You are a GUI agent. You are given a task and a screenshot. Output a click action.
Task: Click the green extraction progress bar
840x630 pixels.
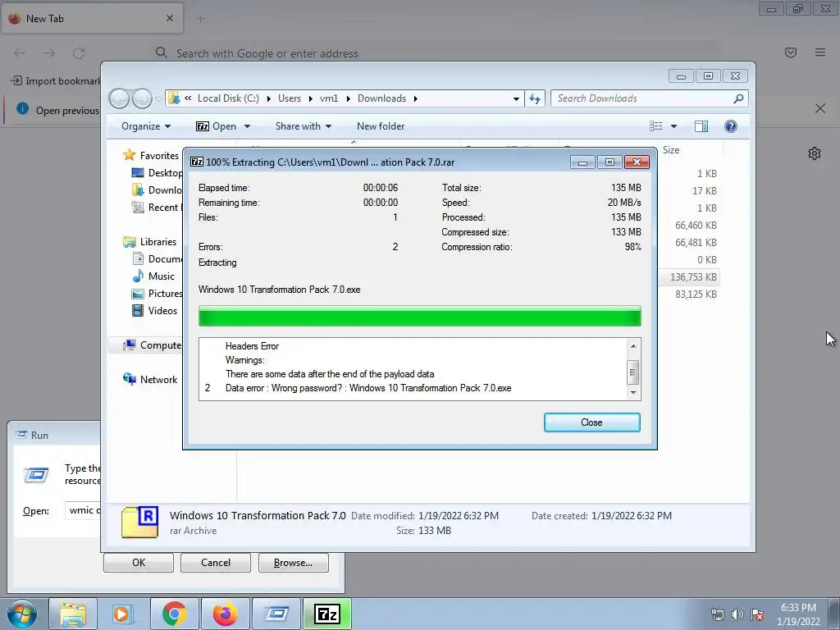point(419,316)
